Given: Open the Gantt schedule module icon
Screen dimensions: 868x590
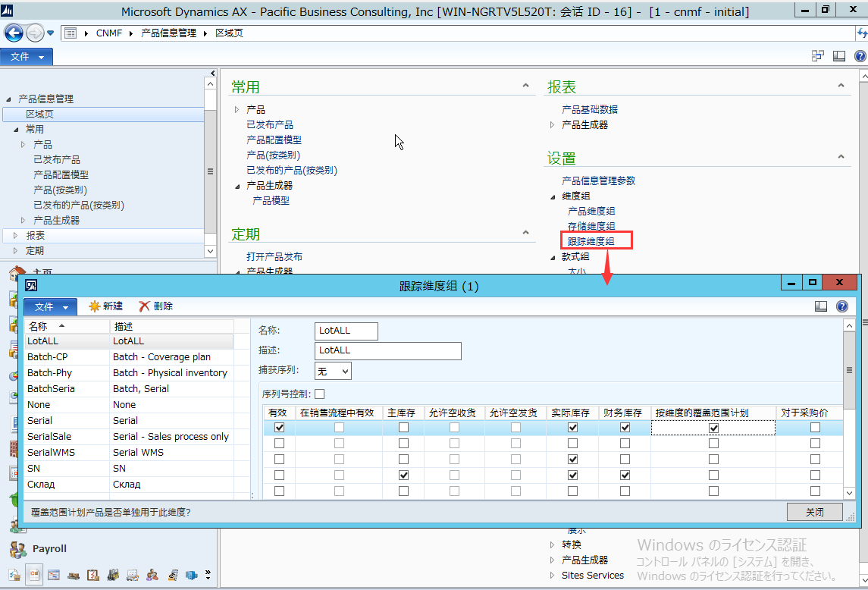Looking at the screenshot, I should [x=54, y=575].
